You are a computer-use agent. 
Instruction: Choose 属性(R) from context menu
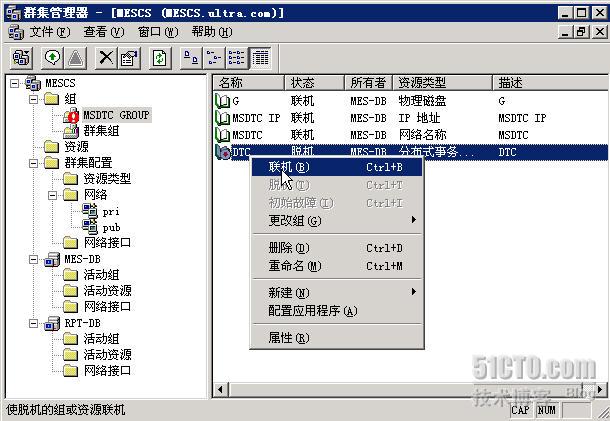[337, 338]
